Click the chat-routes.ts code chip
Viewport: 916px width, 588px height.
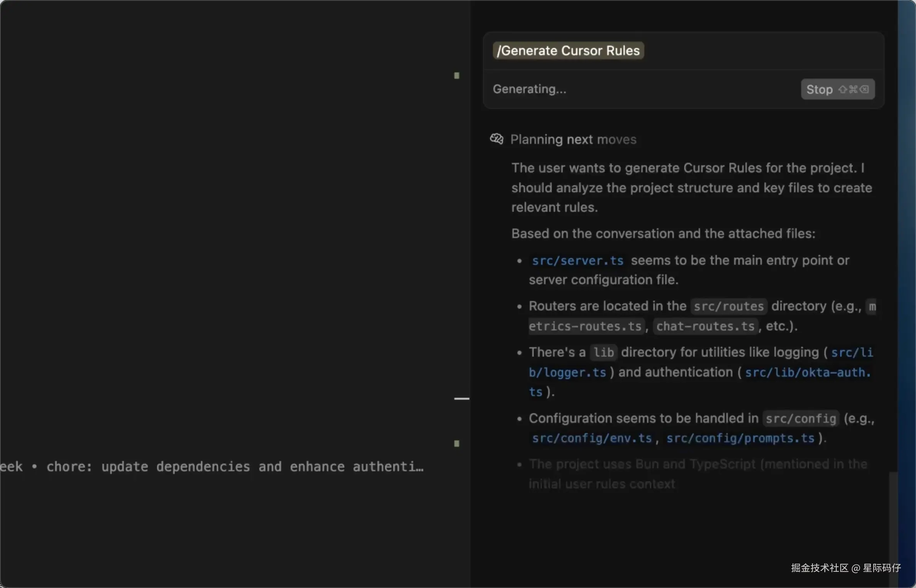[705, 326]
